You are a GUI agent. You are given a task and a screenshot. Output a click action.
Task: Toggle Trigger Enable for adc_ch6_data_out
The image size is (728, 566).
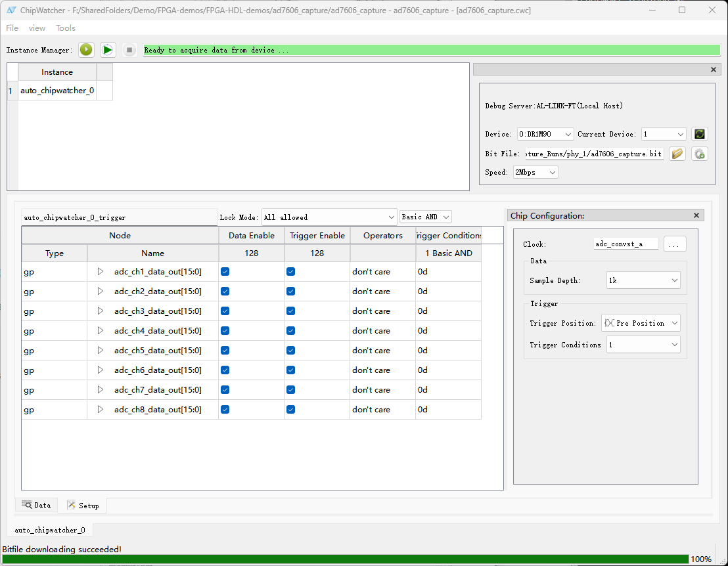pyautogui.click(x=290, y=370)
